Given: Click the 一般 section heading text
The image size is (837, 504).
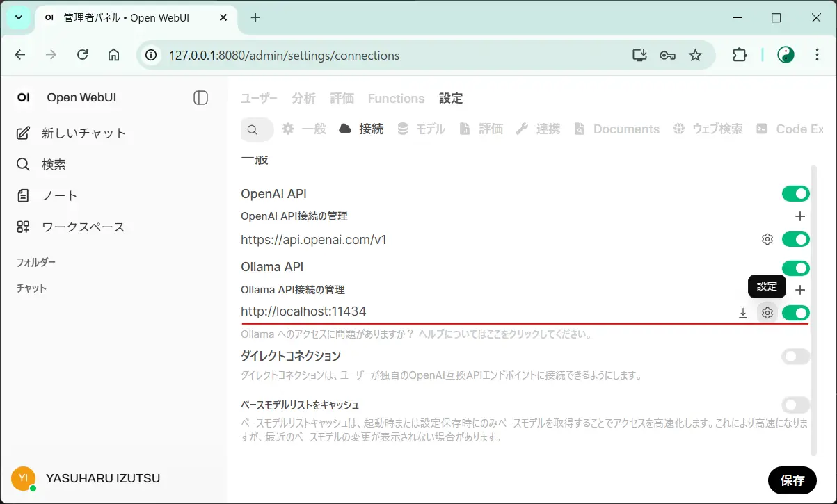Looking at the screenshot, I should tap(255, 160).
